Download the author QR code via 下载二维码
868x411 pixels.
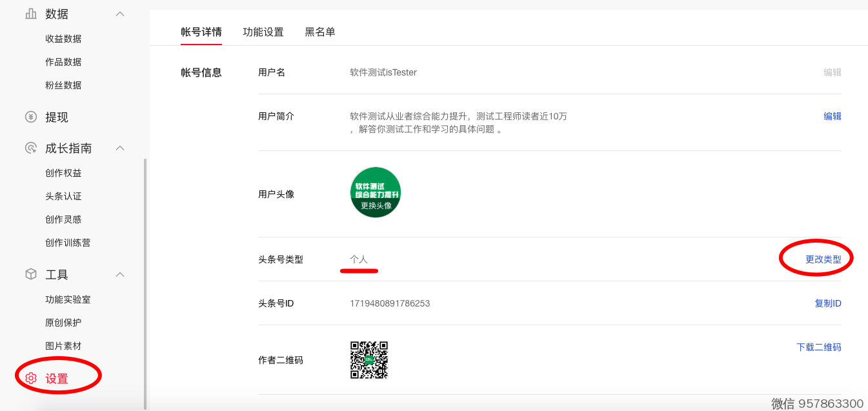coord(818,347)
